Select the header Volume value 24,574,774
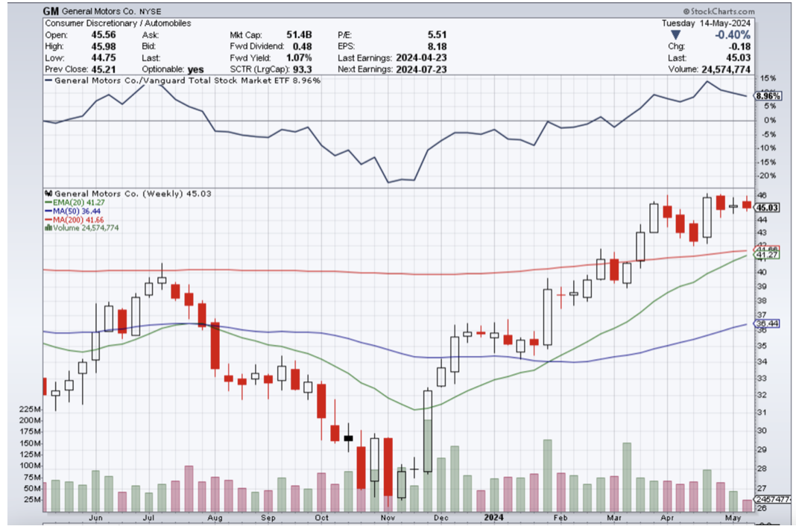796x532 pixels. [x=725, y=69]
